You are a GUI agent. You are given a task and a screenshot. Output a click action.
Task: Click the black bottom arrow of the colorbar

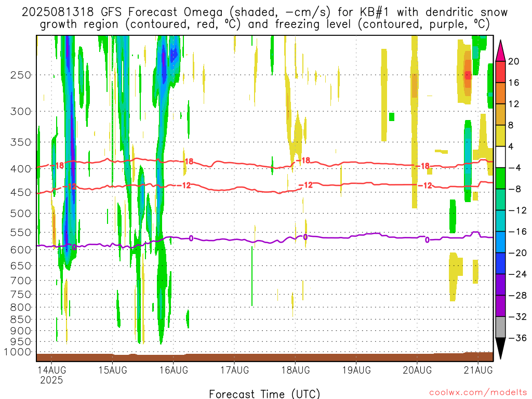(x=500, y=349)
